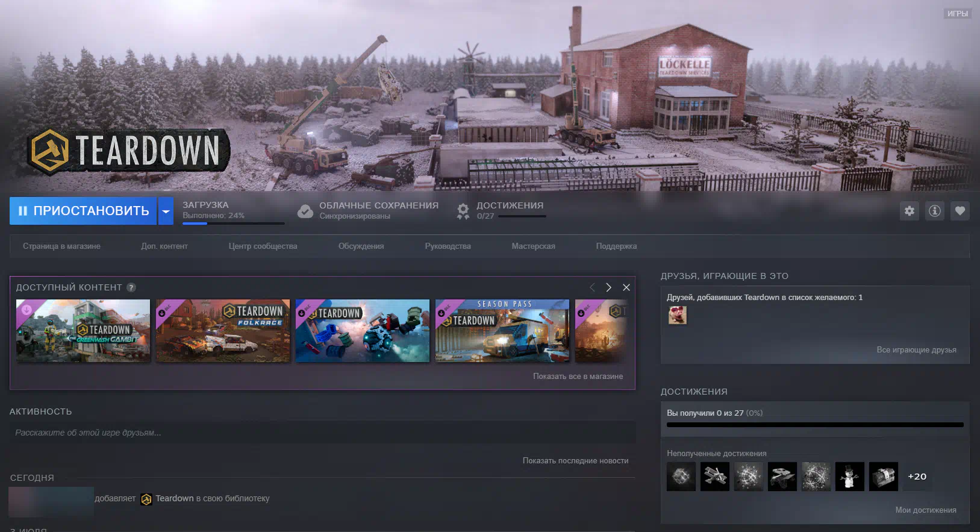The image size is (980, 532).
Task: Open the blue robot Teardown DLC thumbnail
Action: [363, 331]
